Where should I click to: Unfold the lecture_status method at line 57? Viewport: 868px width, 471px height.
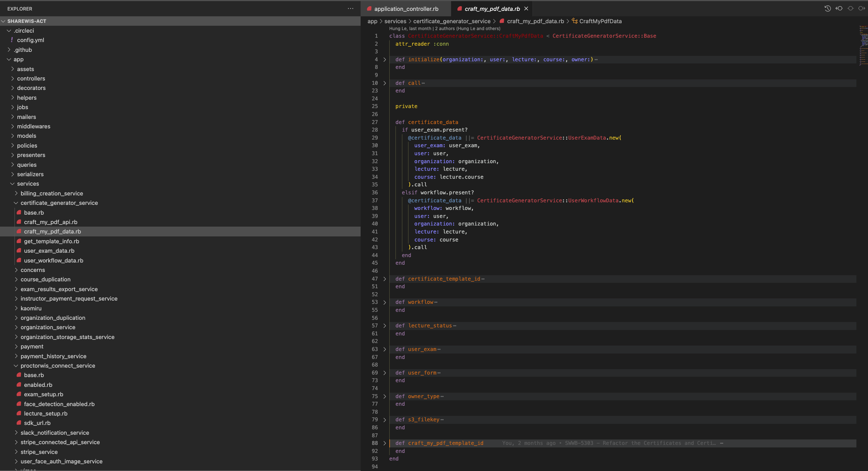click(x=385, y=326)
